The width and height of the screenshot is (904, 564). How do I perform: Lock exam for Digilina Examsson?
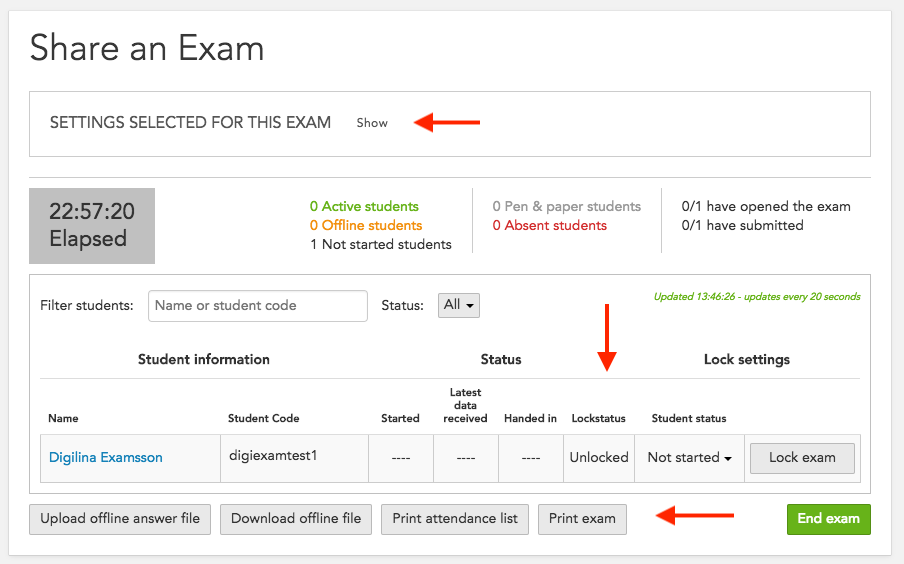pyautogui.click(x=802, y=458)
